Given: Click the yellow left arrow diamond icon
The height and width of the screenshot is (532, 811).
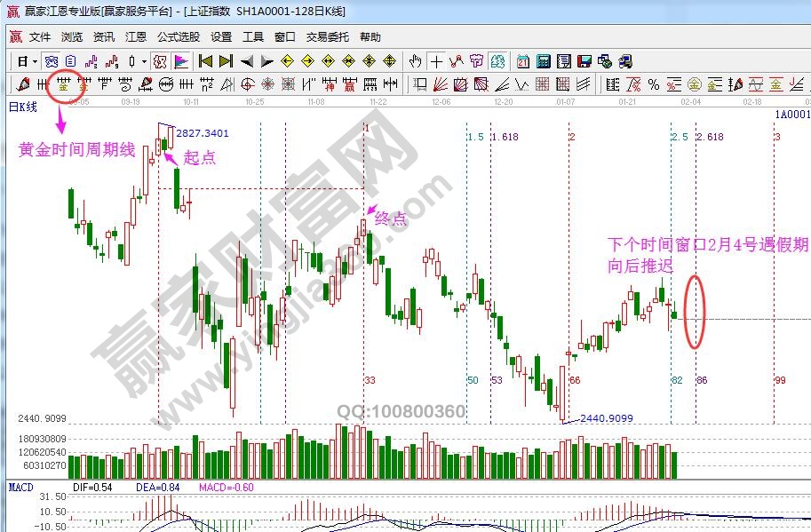Looking at the screenshot, I should pos(287,61).
